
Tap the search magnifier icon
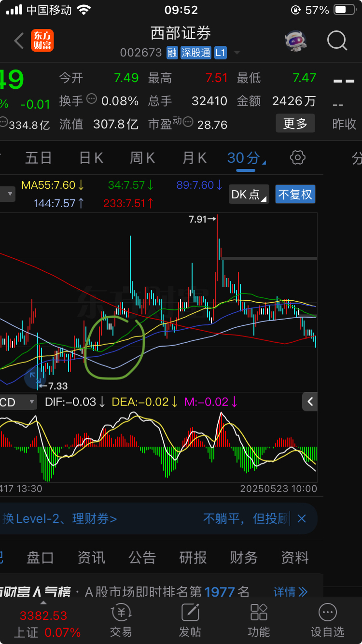pos(337,41)
